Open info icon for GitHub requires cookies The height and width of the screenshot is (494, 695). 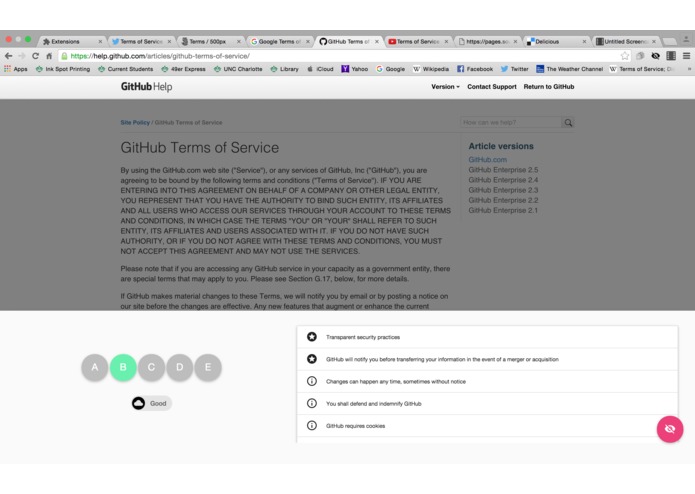(312, 425)
